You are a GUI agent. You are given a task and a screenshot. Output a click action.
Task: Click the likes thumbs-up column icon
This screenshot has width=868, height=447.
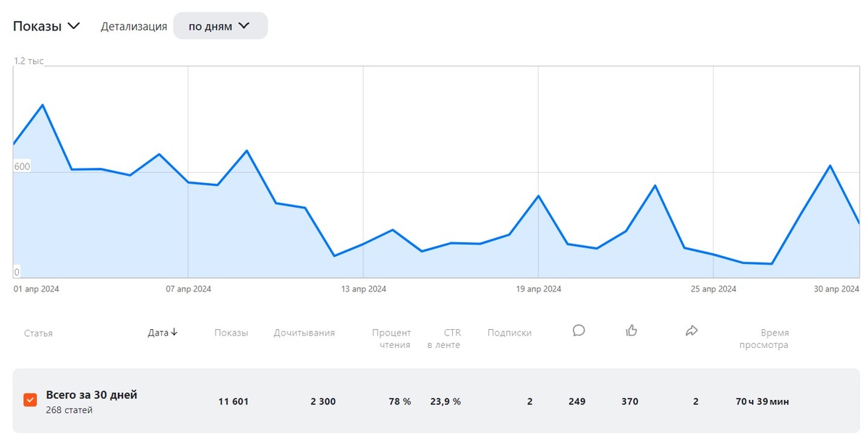click(631, 331)
